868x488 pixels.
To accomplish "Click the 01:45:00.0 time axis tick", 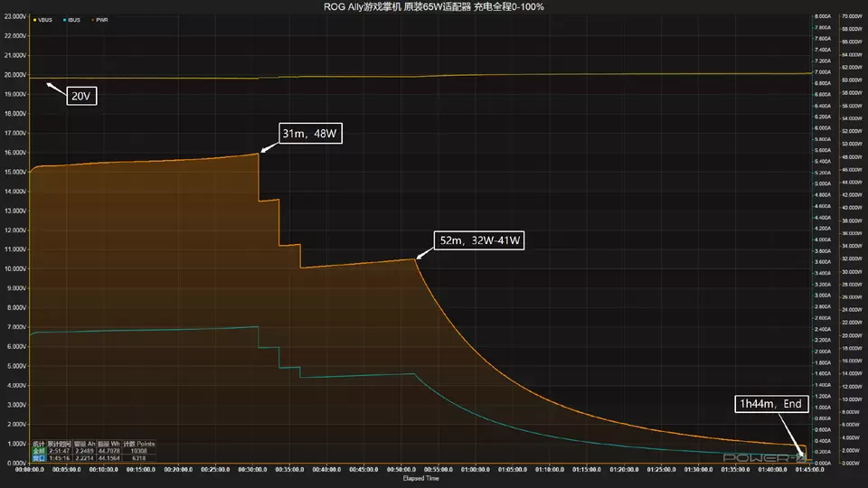I will 809,469.
